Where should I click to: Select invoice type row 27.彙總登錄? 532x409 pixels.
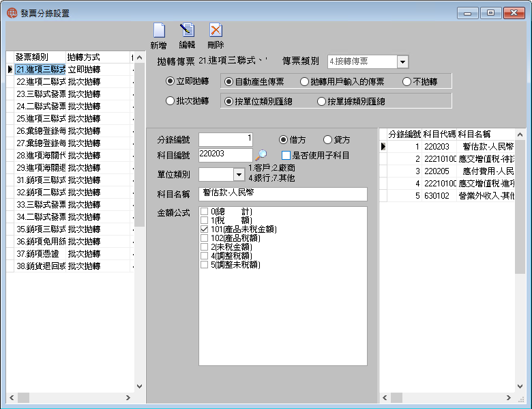click(x=70, y=143)
